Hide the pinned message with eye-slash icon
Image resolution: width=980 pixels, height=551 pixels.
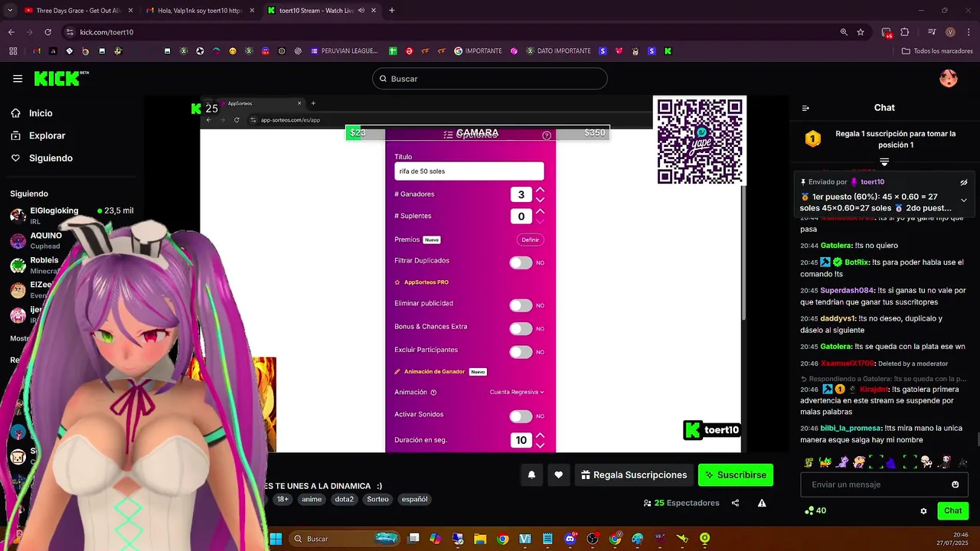[964, 182]
